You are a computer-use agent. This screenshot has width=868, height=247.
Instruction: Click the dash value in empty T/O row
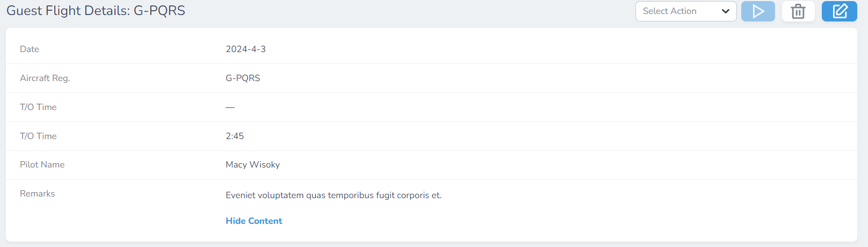pos(230,107)
